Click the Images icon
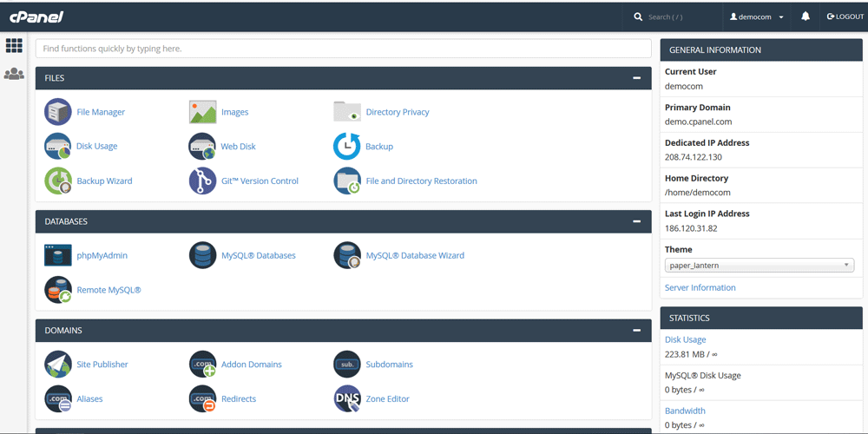The height and width of the screenshot is (434, 868). pos(202,112)
